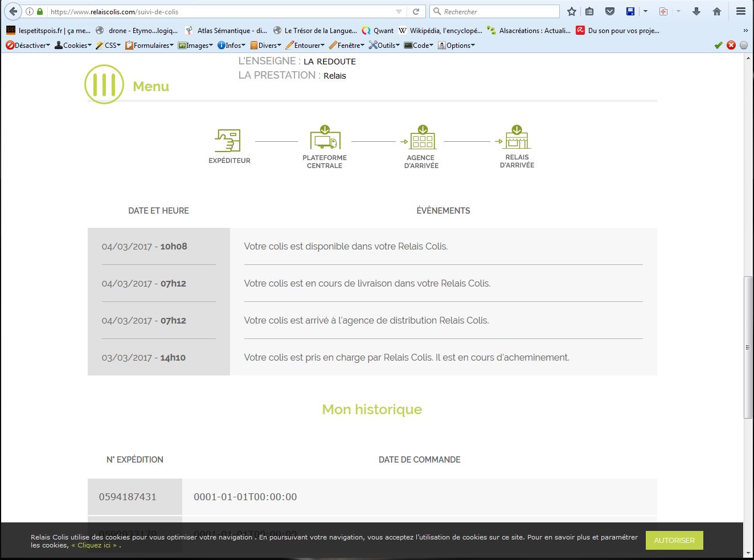Open the Firefox hamburger menu

tap(740, 11)
